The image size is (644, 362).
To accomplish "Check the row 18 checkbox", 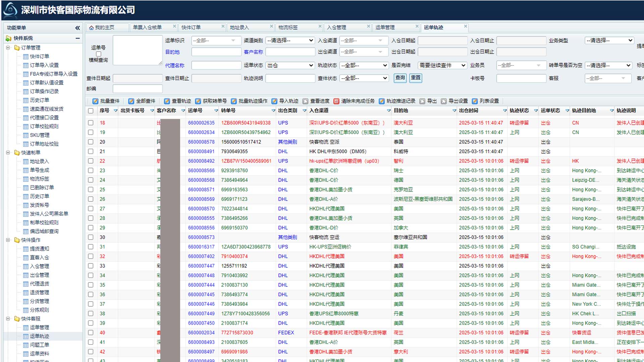I will click(x=91, y=123).
